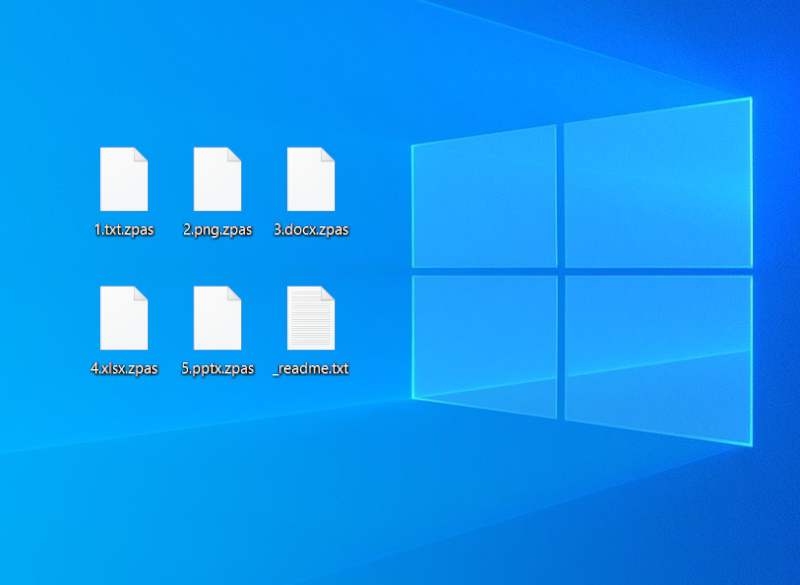The width and height of the screenshot is (800, 585).
Task: Click the "_readme.txt" filename label
Action: pos(310,369)
